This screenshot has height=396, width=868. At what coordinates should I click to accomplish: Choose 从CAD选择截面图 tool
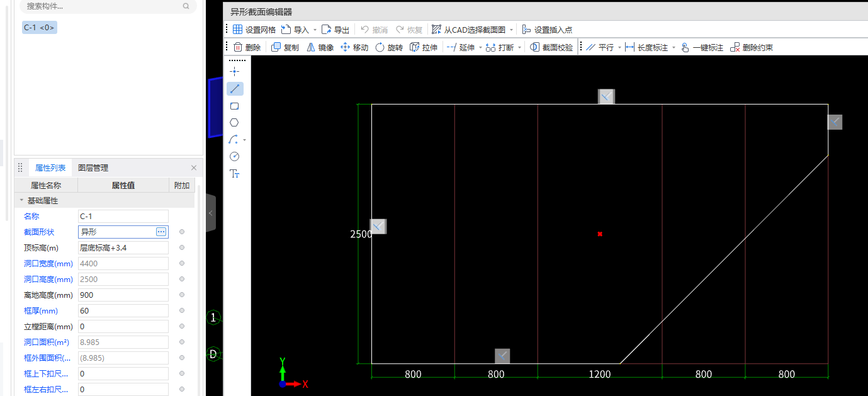tap(469, 30)
